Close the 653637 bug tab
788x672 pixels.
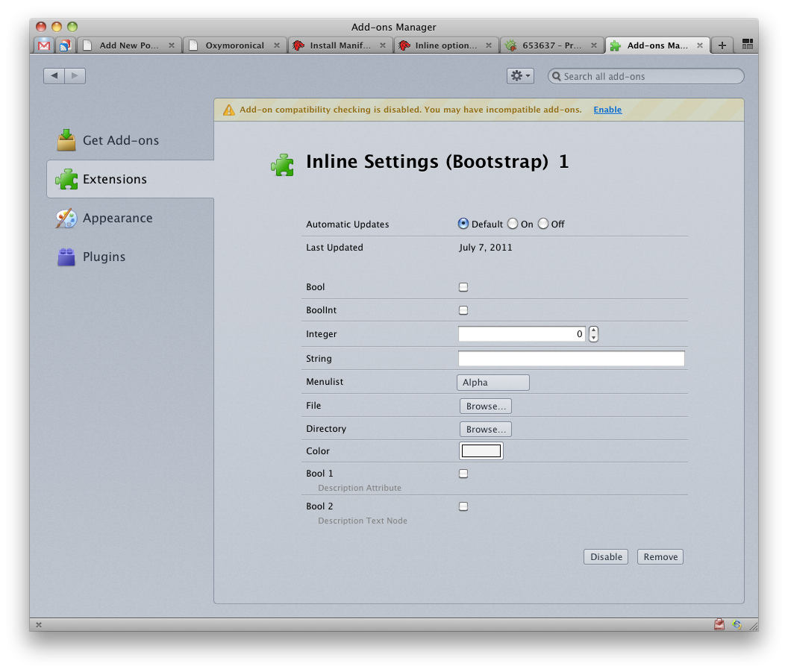pyautogui.click(x=593, y=45)
